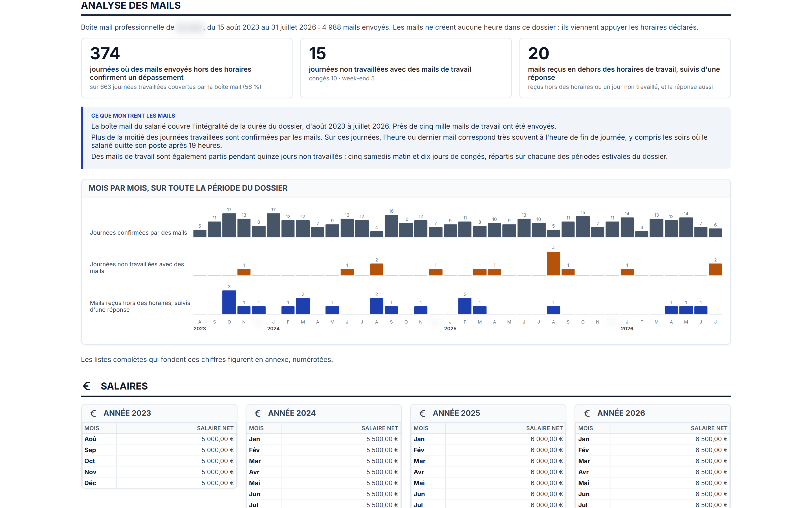812x508 pixels.
Task: Click the euro icon in ANNÉE 2024 card
Action: tap(258, 413)
